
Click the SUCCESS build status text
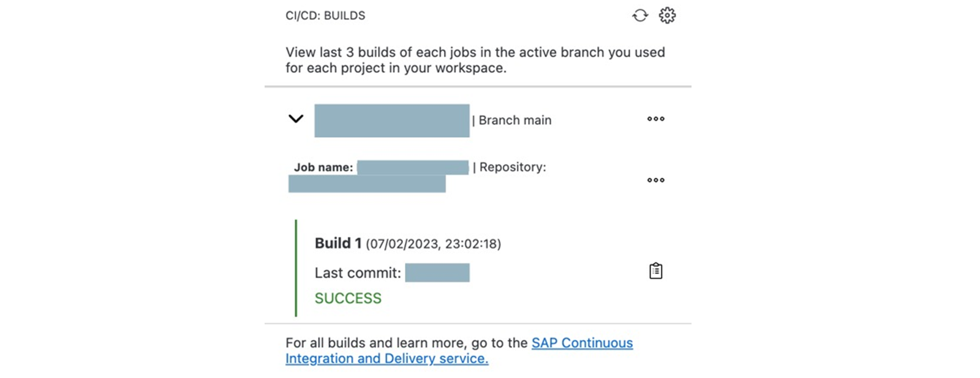click(x=348, y=298)
